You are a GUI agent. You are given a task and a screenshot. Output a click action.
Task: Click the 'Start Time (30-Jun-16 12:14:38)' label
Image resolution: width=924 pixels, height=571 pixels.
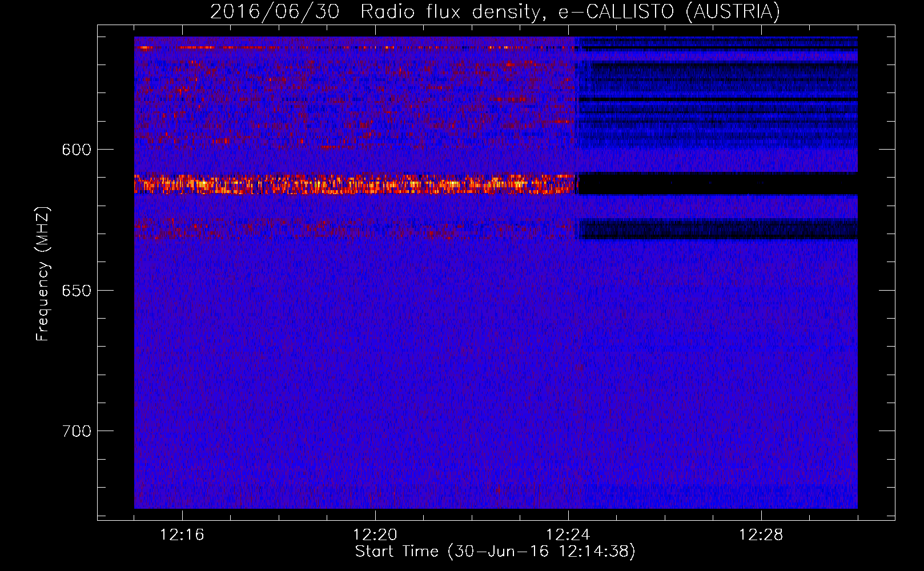click(x=495, y=552)
